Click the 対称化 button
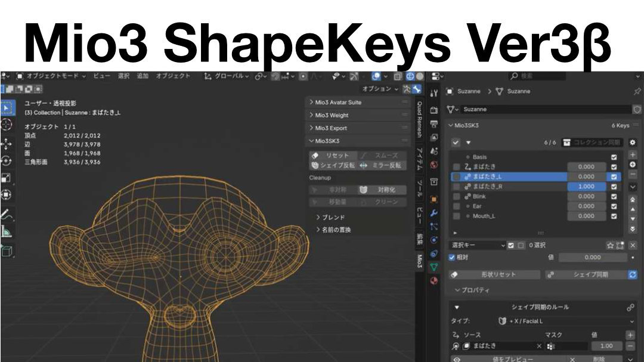 pos(382,190)
